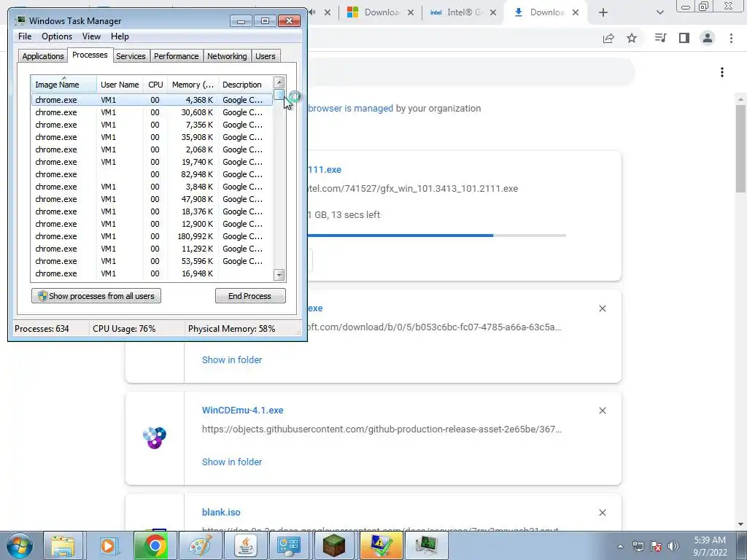Image resolution: width=747 pixels, height=560 pixels.
Task: Show hidden system tray icons
Action: click(x=620, y=546)
